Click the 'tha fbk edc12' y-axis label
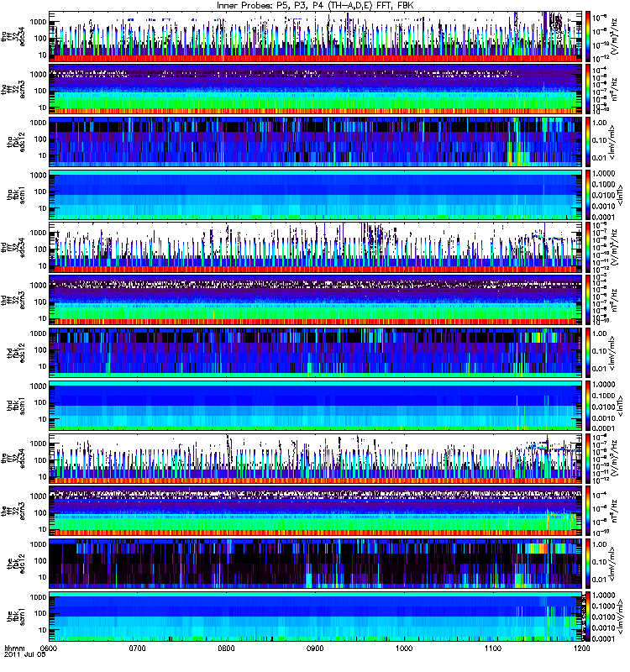The image size is (630, 672). (x=16, y=142)
